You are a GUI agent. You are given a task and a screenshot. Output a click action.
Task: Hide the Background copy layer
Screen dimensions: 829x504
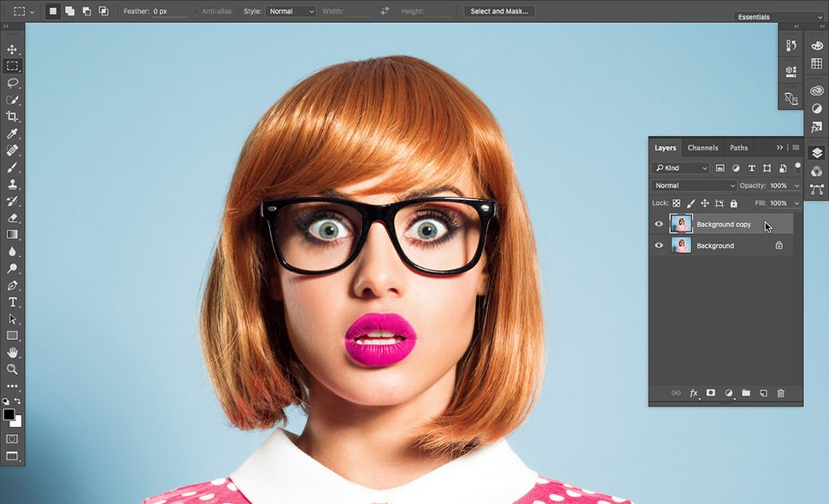click(x=658, y=224)
